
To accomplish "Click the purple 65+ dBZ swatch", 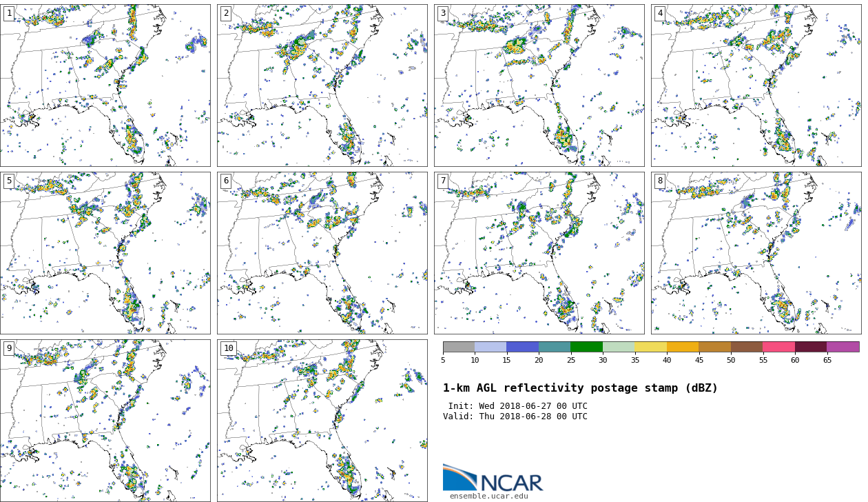I will pyautogui.click(x=843, y=347).
